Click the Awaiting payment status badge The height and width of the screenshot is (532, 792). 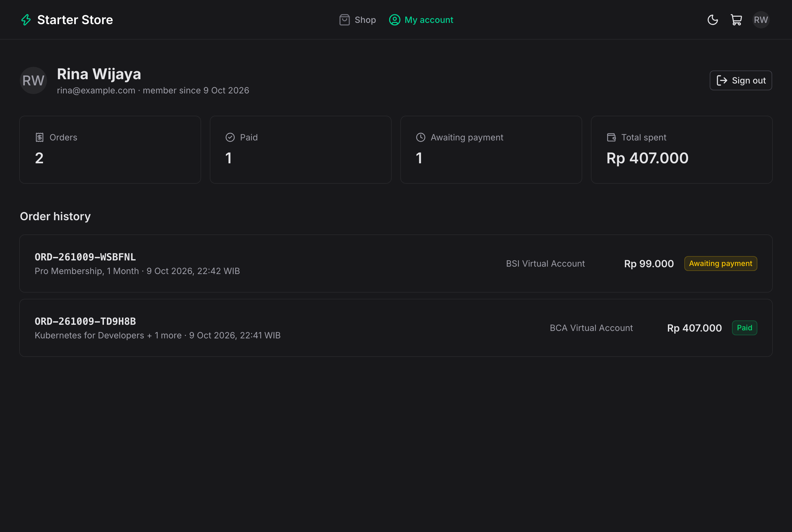coord(721,264)
